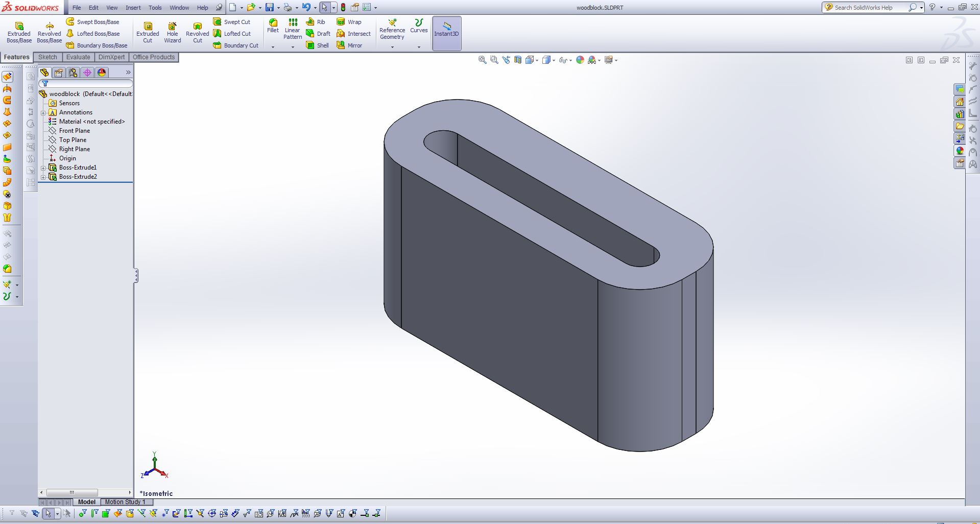980x524 pixels.
Task: Open the Insert menu
Action: point(133,8)
